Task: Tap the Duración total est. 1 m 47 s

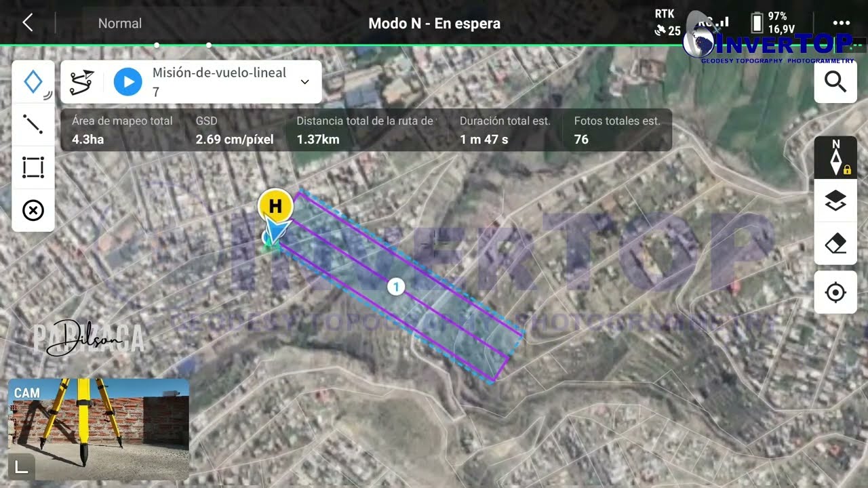Action: (x=505, y=130)
